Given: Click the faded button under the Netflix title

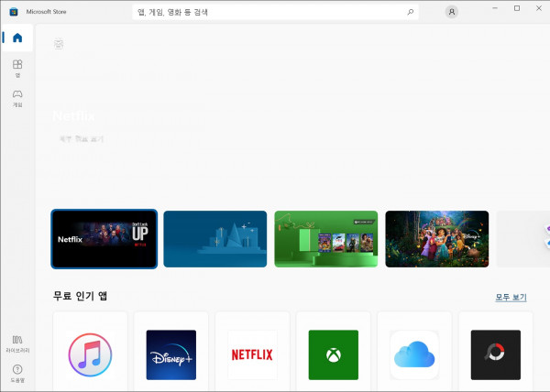Looking at the screenshot, I should click(x=82, y=139).
